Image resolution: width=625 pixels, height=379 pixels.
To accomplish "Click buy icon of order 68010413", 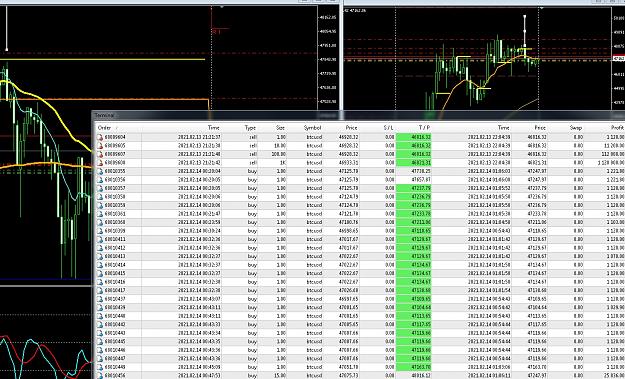I will click(100, 256).
